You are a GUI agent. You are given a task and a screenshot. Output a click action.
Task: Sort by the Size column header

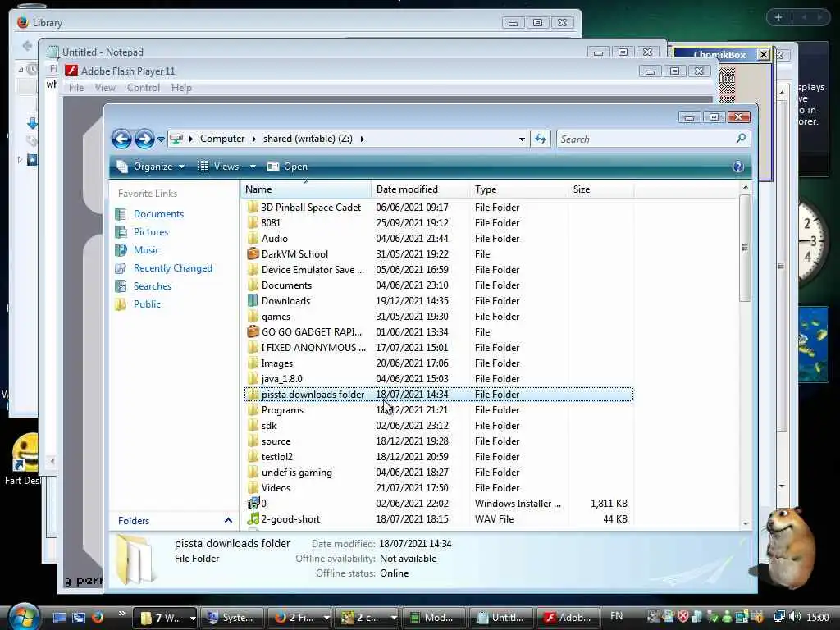click(x=600, y=189)
